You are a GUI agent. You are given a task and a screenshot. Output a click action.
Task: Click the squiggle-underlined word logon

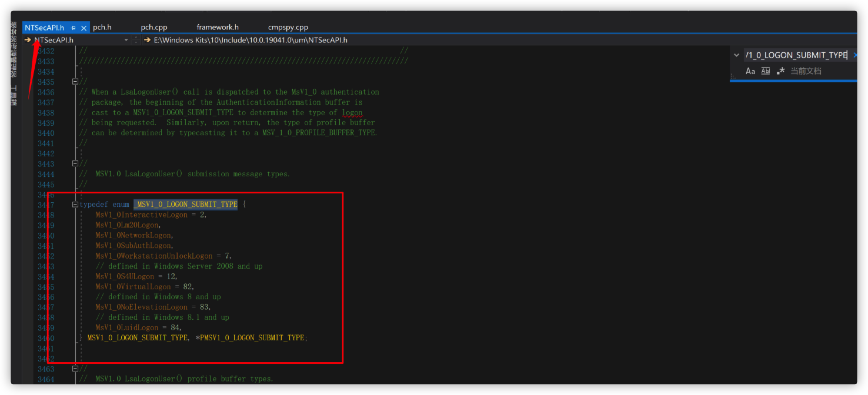(352, 113)
